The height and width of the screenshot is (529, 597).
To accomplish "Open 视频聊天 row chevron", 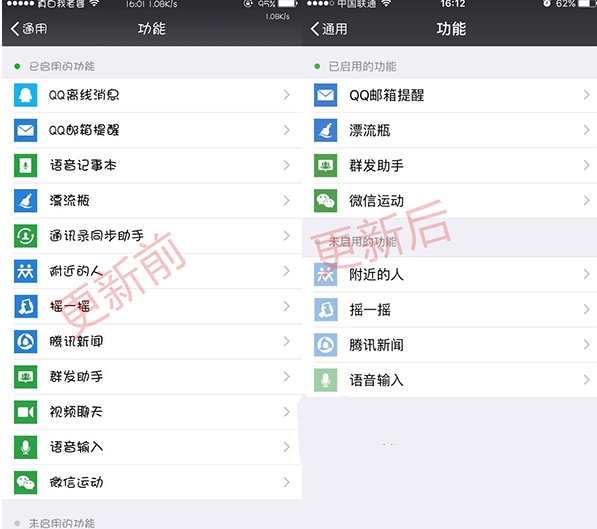I will pos(287,412).
